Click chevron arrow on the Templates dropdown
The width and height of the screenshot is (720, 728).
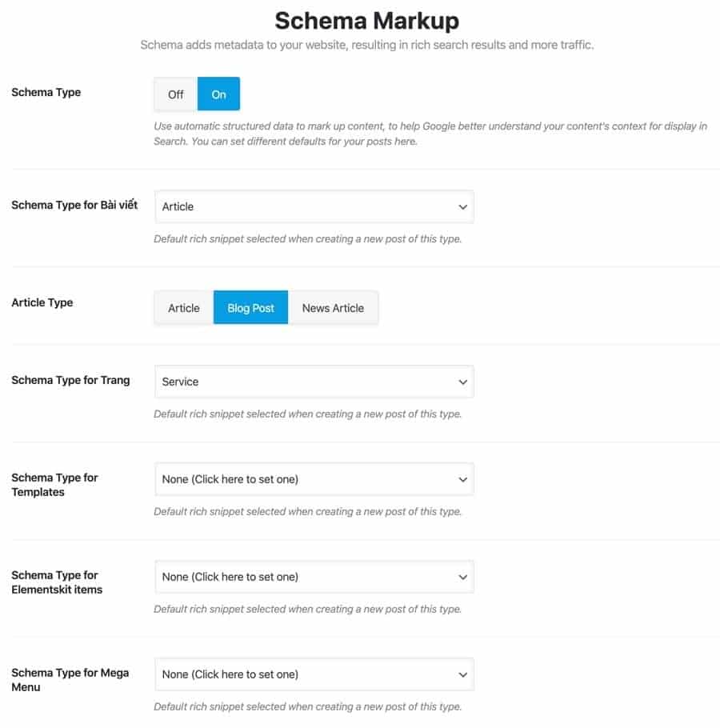462,480
